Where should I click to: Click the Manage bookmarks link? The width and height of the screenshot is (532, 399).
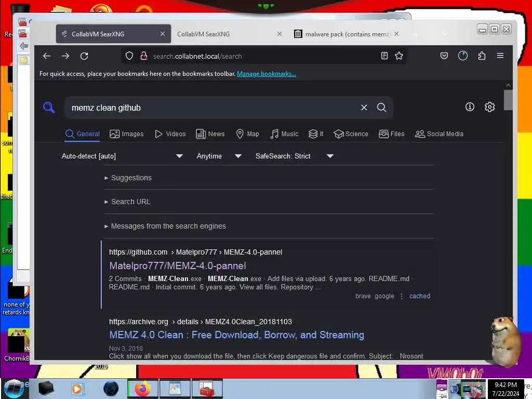(267, 74)
